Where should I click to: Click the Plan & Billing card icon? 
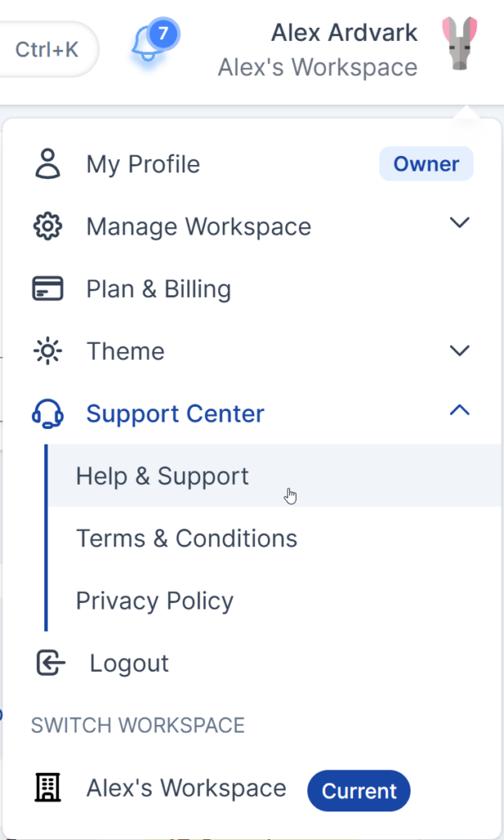click(x=48, y=288)
